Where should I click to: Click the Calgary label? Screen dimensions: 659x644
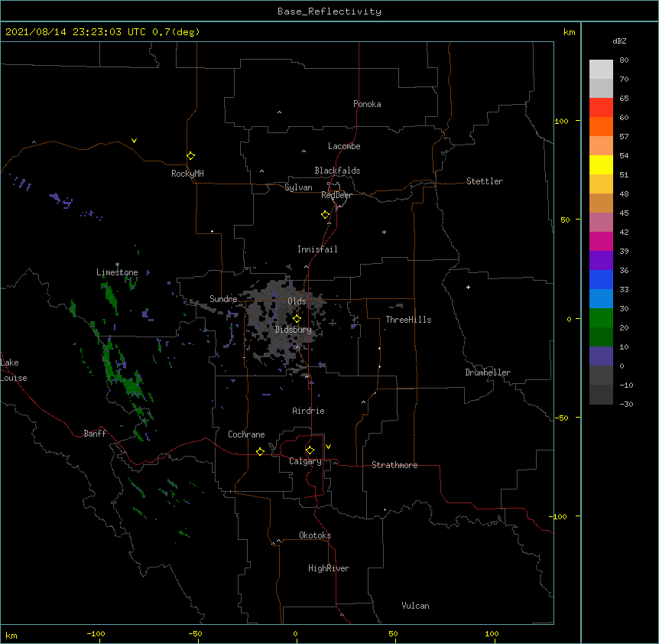pos(305,461)
